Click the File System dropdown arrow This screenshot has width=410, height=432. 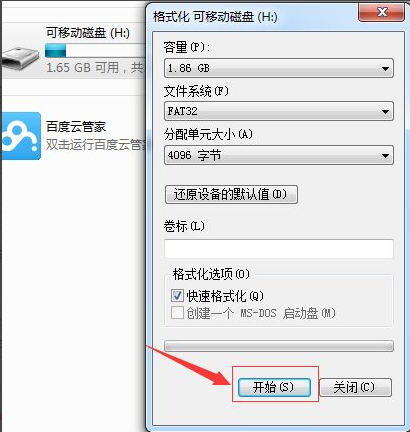coord(385,111)
